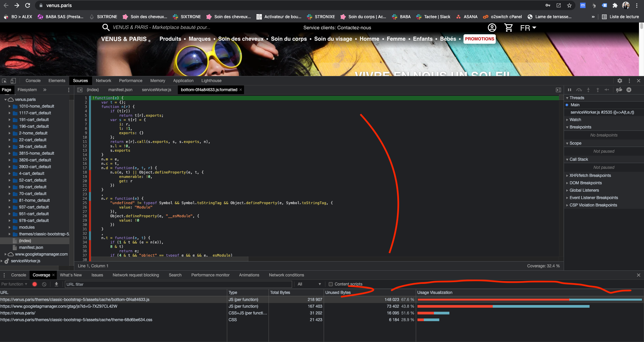Switch to the Network tab

(104, 81)
